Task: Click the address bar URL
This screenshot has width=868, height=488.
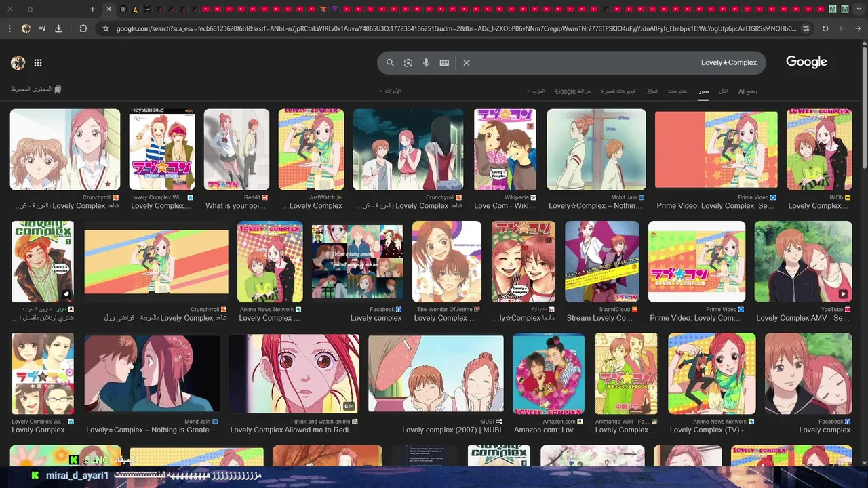Action: tap(456, 28)
